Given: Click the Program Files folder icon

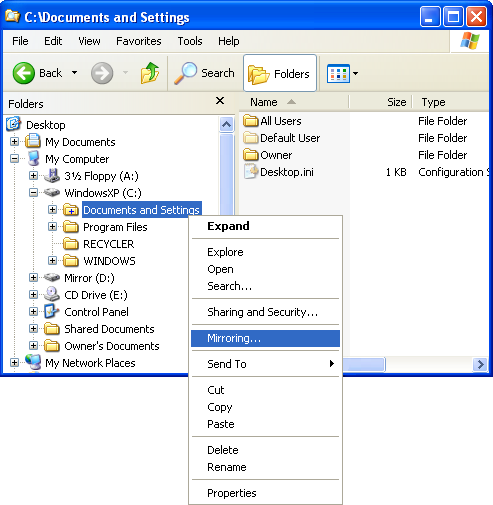Looking at the screenshot, I should [x=71, y=227].
